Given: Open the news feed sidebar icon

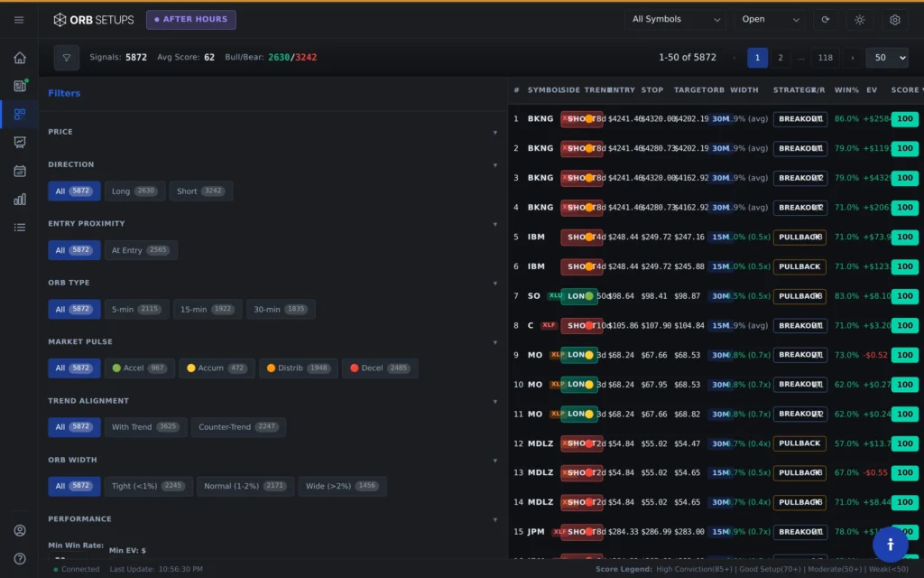Looking at the screenshot, I should 20,86.
